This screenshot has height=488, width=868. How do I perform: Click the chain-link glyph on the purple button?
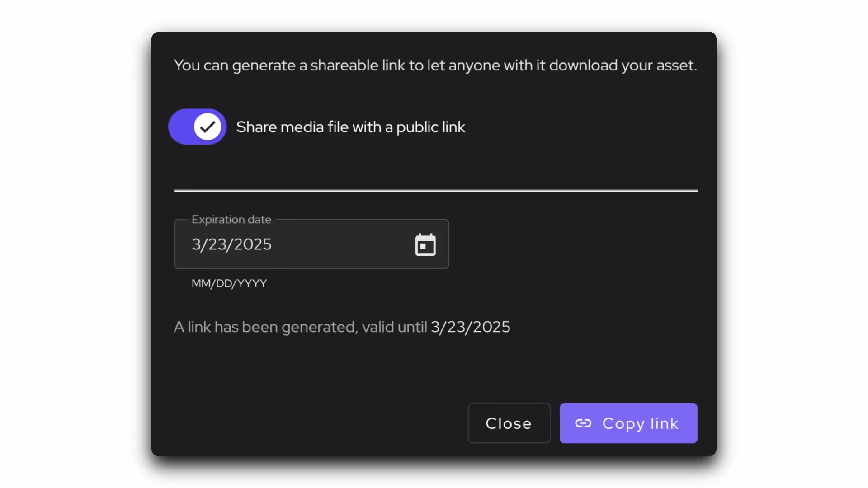pos(584,423)
